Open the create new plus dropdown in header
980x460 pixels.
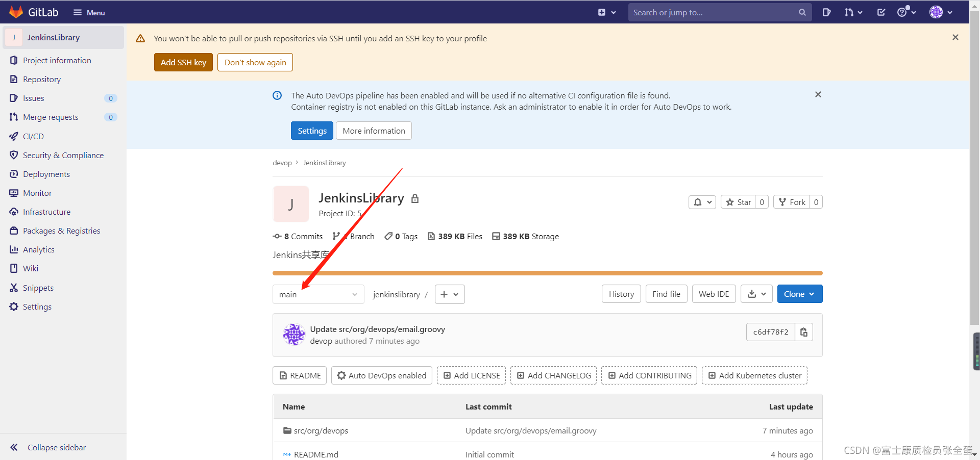607,12
